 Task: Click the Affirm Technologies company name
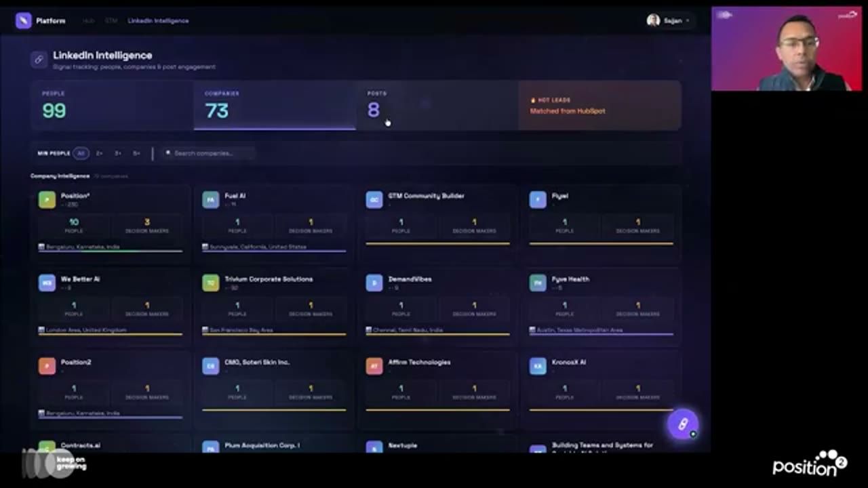(419, 363)
